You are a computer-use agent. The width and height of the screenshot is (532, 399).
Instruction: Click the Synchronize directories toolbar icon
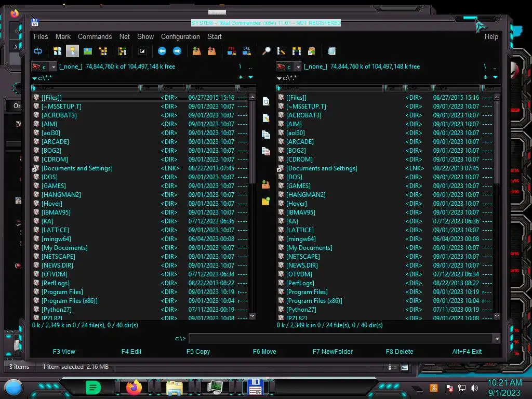coord(297,51)
